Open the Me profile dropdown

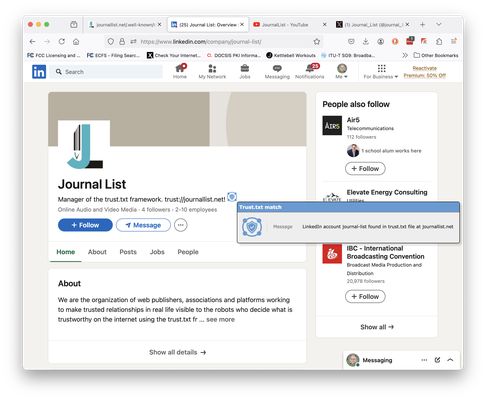[342, 71]
